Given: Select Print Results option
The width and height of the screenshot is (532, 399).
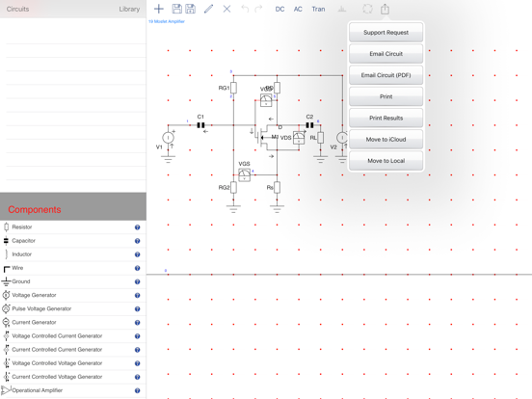Looking at the screenshot, I should point(386,119).
